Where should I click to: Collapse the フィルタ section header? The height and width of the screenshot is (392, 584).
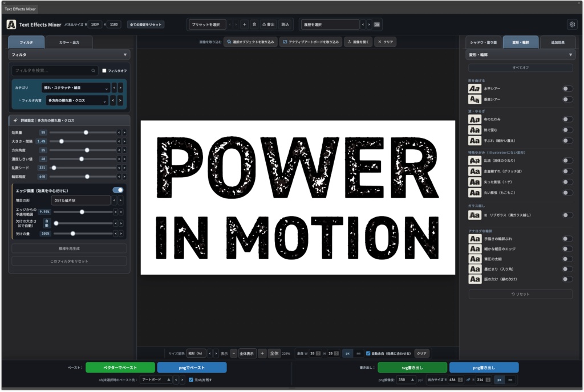click(x=69, y=55)
